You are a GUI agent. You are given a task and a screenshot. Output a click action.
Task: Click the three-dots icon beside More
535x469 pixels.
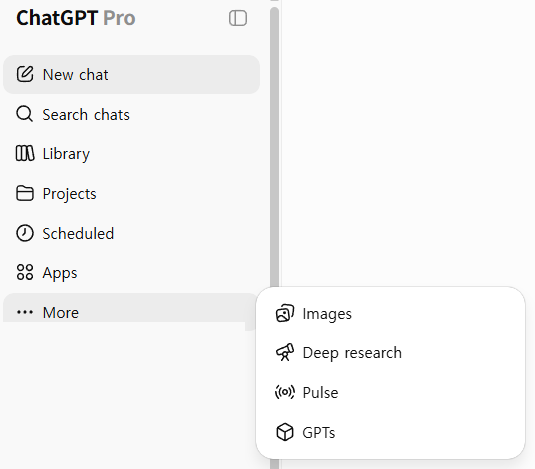25,312
